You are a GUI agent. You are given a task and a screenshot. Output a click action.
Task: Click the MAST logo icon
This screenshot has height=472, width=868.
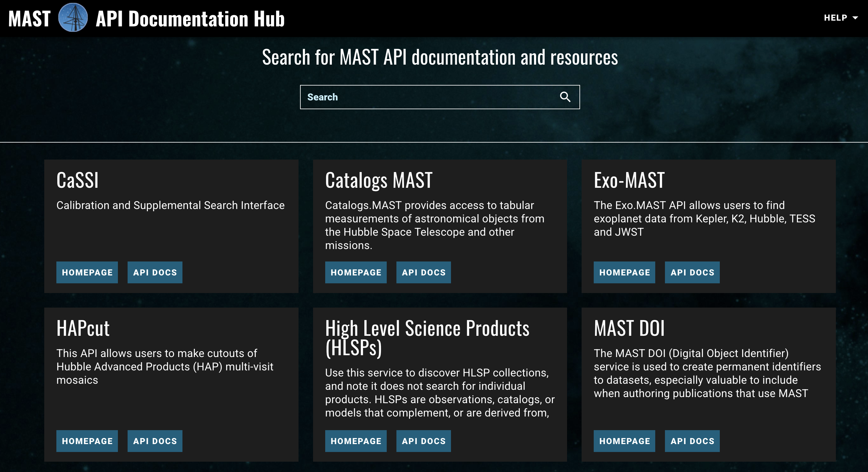[x=73, y=18]
